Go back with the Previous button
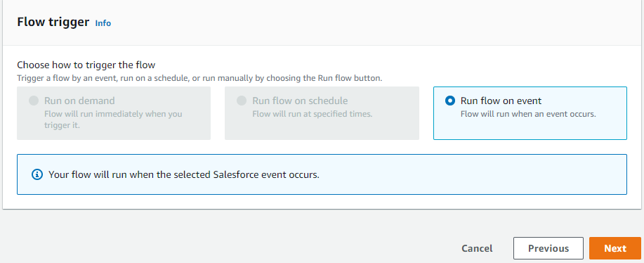This screenshot has height=263, width=644. 548,248
